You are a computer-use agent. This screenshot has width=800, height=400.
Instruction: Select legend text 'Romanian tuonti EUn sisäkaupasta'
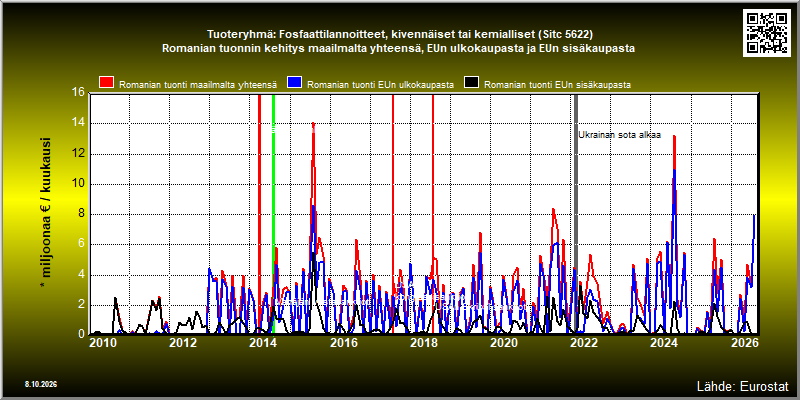click(557, 85)
